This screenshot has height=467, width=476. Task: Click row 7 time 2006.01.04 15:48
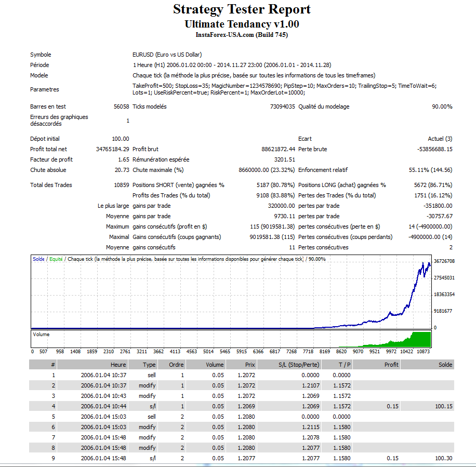pos(103,437)
